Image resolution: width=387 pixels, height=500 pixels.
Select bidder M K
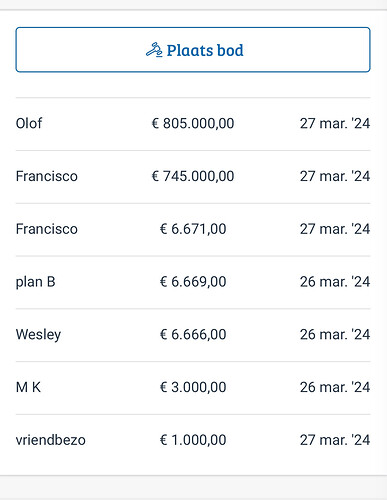[x=28, y=387]
